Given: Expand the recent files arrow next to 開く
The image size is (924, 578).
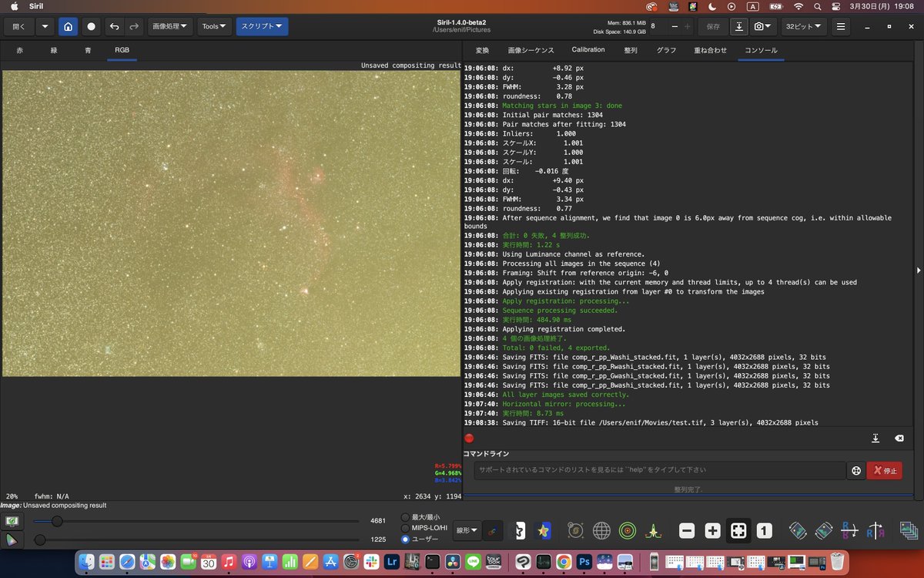Looking at the screenshot, I should 45,26.
